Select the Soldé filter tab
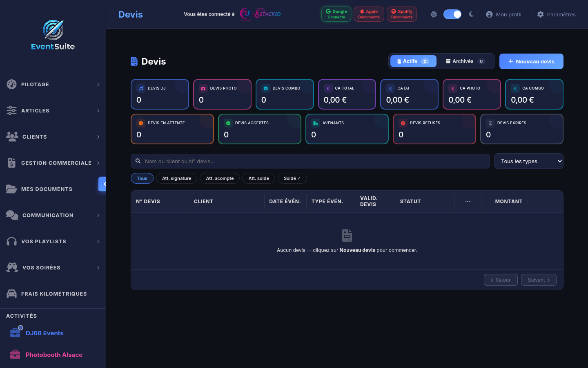The height and width of the screenshot is (368, 588). pos(292,178)
